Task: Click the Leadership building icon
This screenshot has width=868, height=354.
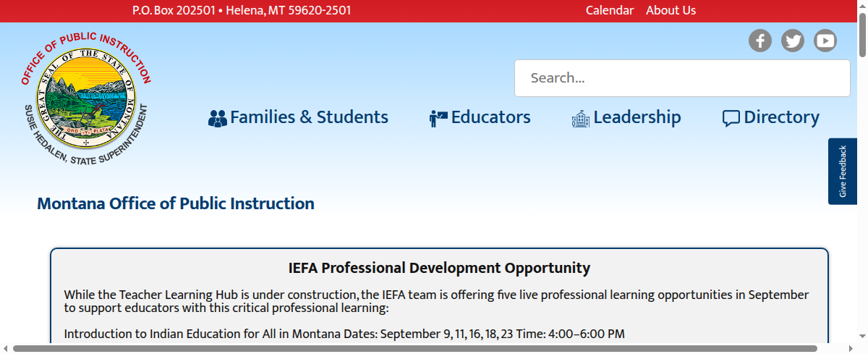Action: pyautogui.click(x=581, y=118)
